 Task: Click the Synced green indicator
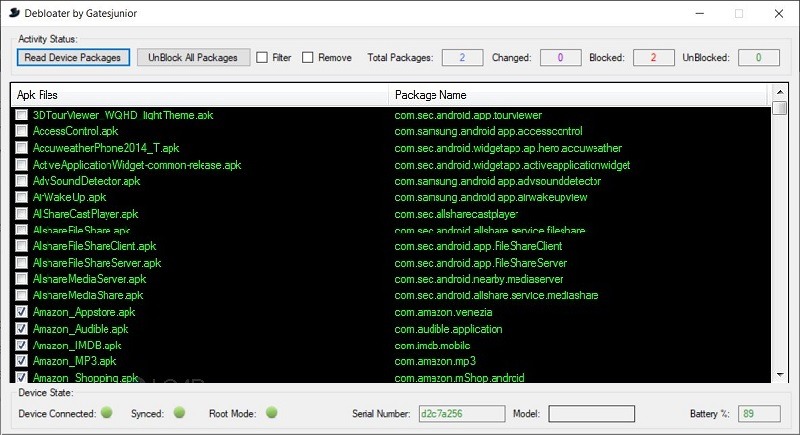pyautogui.click(x=179, y=412)
